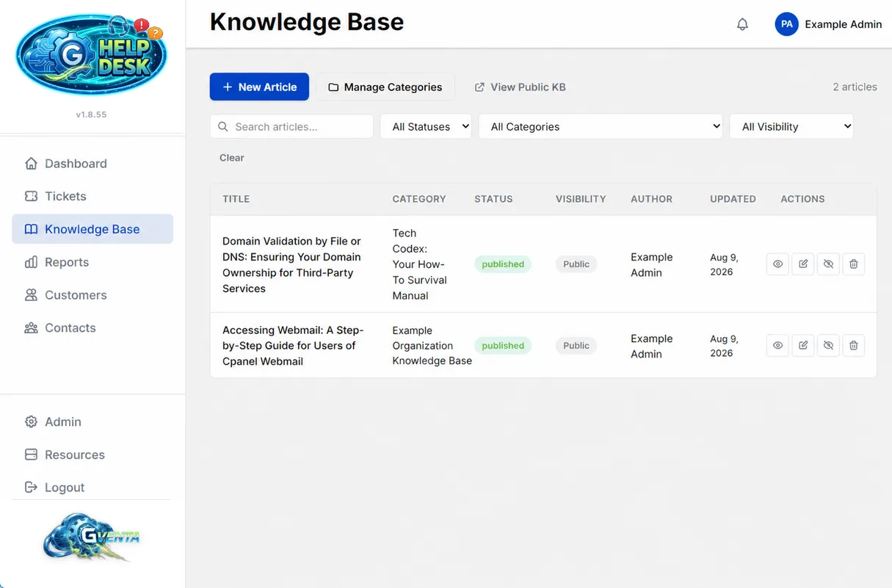Click the TITLE column header
Viewport: 892px width, 588px height.
(x=236, y=199)
